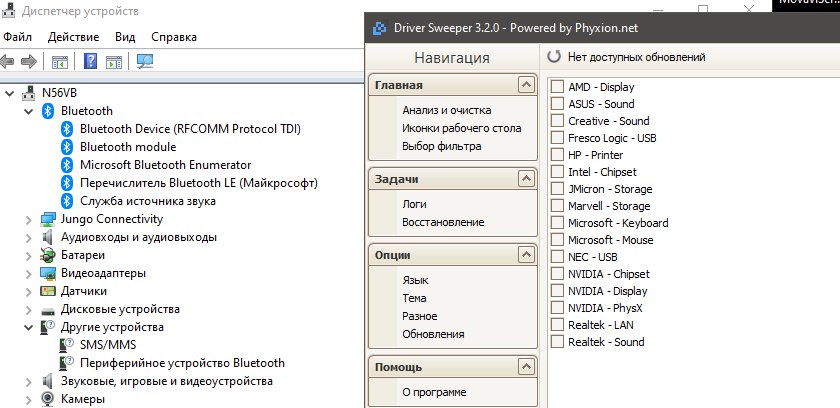Select Служба источника звука device
Image resolution: width=840 pixels, height=408 pixels.
point(148,201)
